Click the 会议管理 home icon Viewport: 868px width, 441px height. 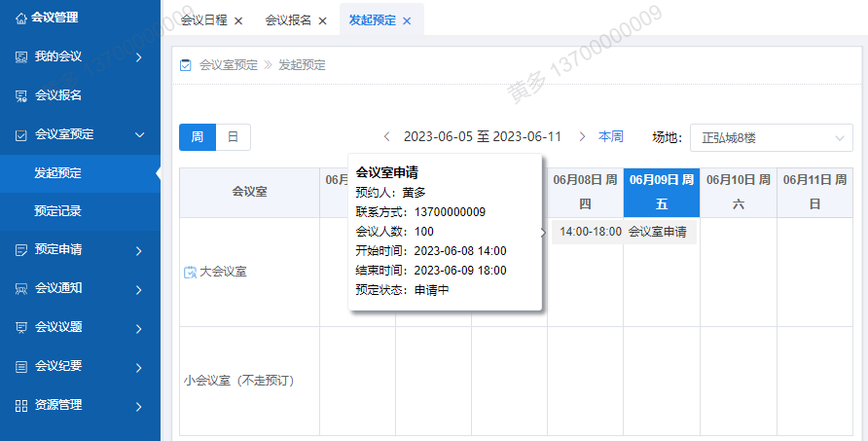click(x=21, y=18)
